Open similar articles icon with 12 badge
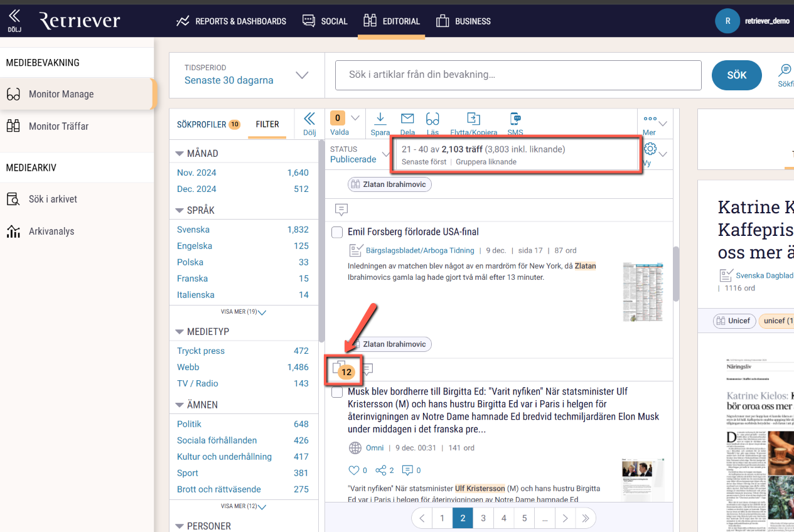This screenshot has width=794, height=532. pyautogui.click(x=344, y=370)
